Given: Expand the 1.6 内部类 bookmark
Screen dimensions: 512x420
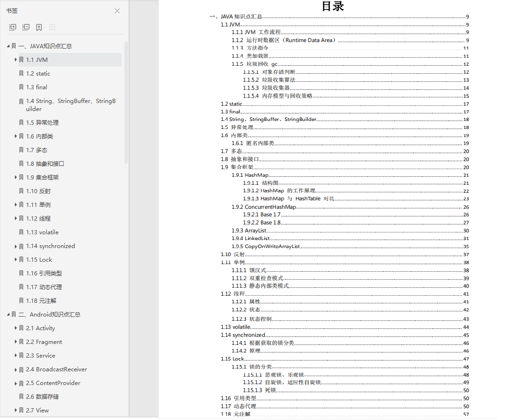Looking at the screenshot, I should point(15,136).
